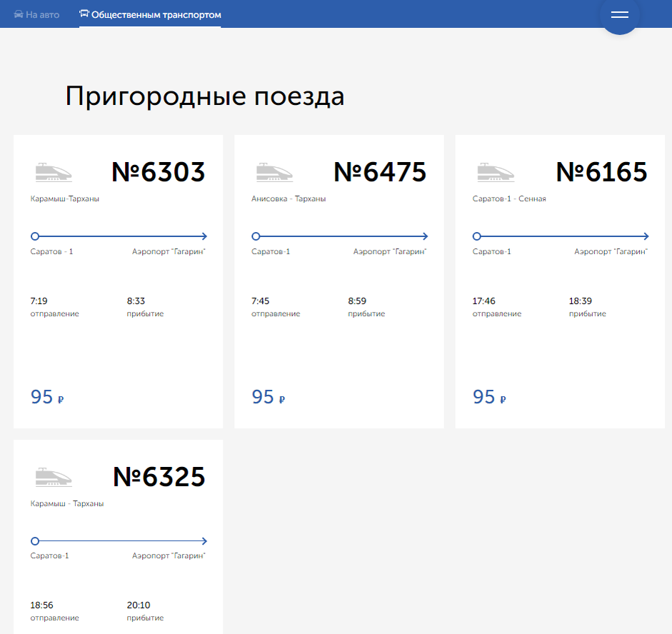Open train №6165 heading
Viewport: 672px width, 634px height.
tap(601, 172)
